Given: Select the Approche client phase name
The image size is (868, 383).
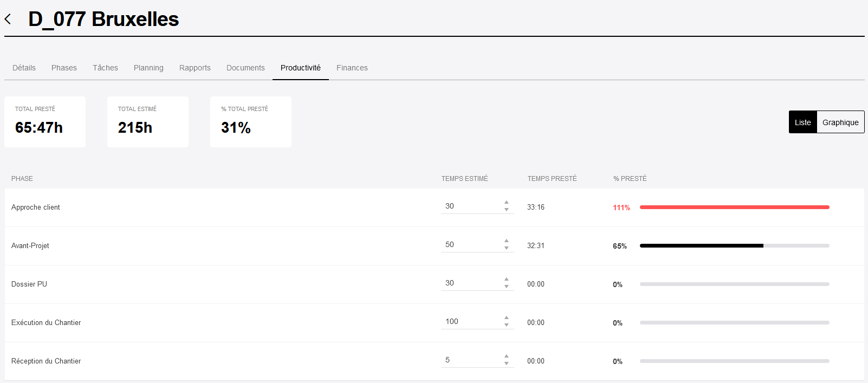Looking at the screenshot, I should (36, 207).
